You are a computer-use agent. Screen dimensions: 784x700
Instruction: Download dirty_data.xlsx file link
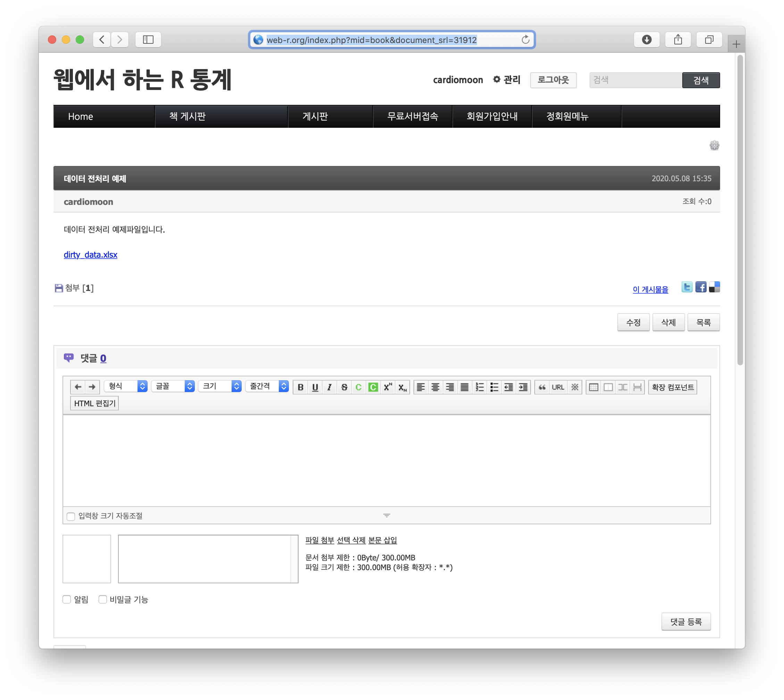[90, 255]
